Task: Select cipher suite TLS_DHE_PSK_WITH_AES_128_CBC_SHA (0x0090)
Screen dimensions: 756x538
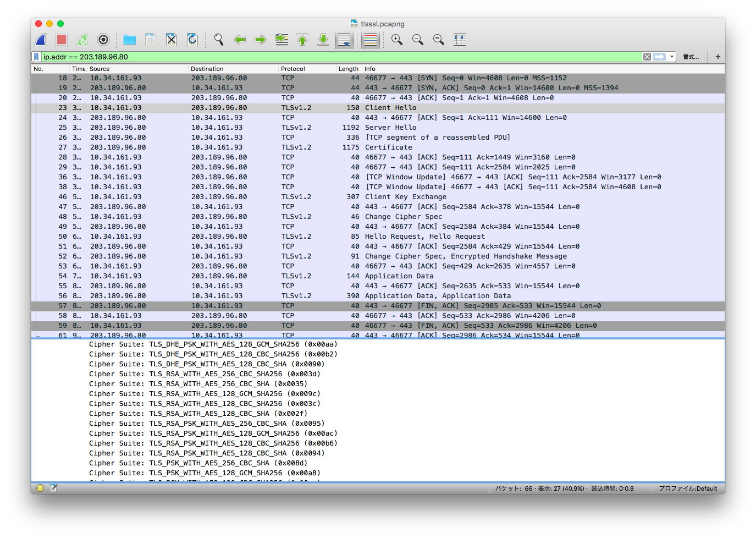Action: point(207,364)
